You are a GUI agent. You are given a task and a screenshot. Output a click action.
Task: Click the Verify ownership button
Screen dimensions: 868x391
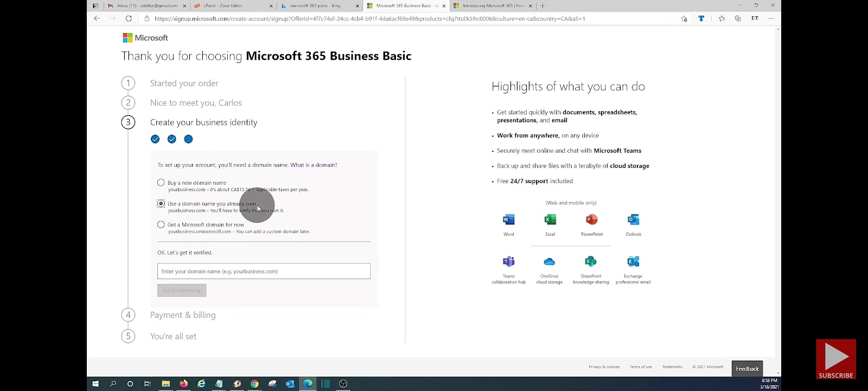[182, 290]
